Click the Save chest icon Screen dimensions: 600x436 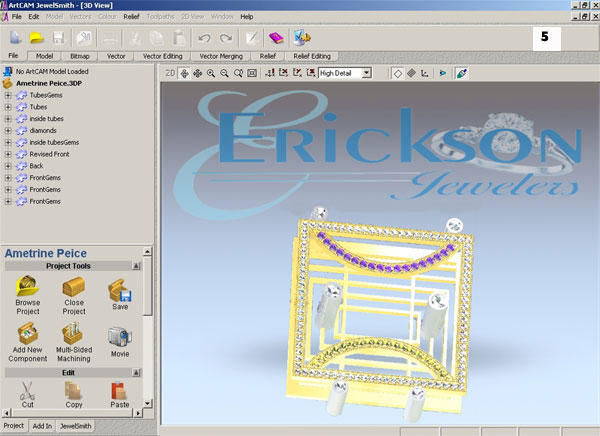(120, 295)
